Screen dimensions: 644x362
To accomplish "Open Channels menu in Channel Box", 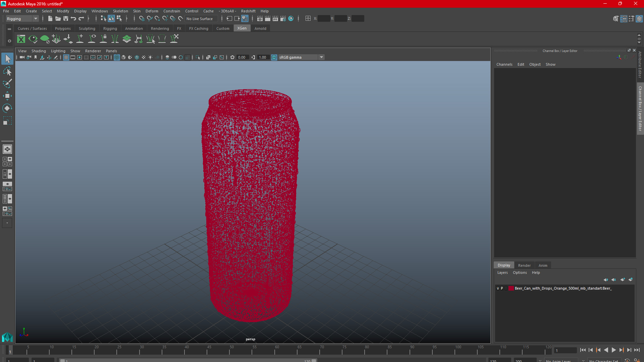I will pyautogui.click(x=504, y=64).
